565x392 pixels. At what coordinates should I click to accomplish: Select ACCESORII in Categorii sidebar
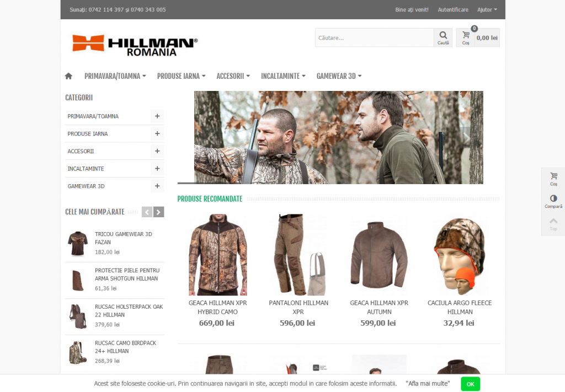81,151
